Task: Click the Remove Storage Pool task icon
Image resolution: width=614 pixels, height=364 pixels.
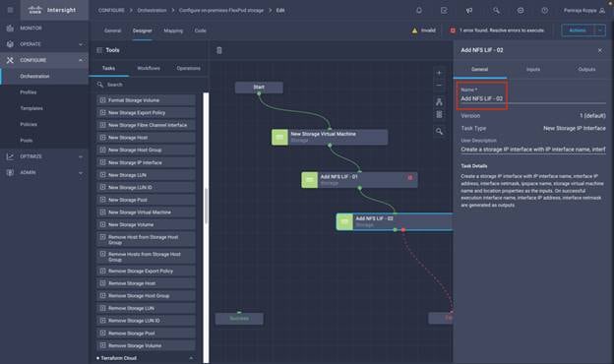Action: 102,334
